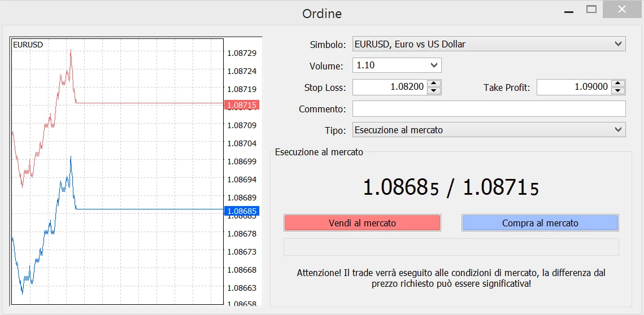This screenshot has width=644, height=315.
Task: Click the Ordine window title
Action: click(x=322, y=14)
